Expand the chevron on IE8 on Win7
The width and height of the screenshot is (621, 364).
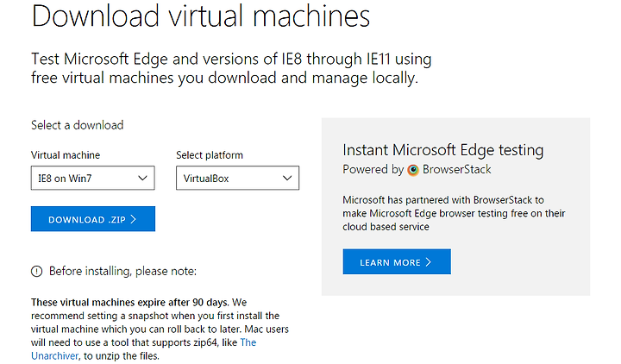point(142,179)
